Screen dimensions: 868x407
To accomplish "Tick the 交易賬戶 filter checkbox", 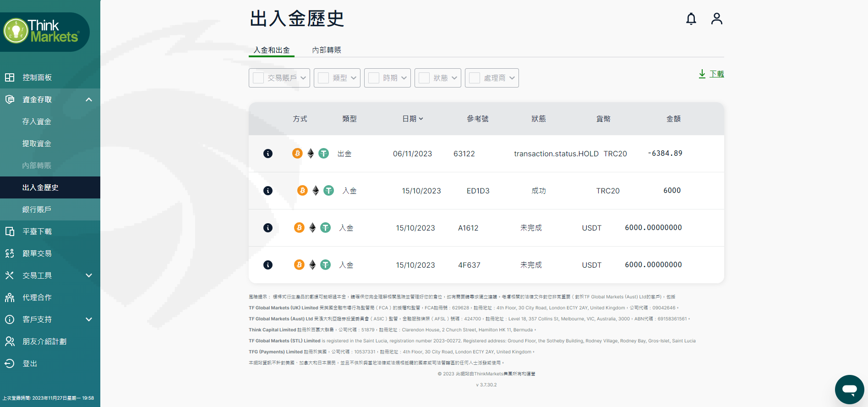I will [258, 78].
